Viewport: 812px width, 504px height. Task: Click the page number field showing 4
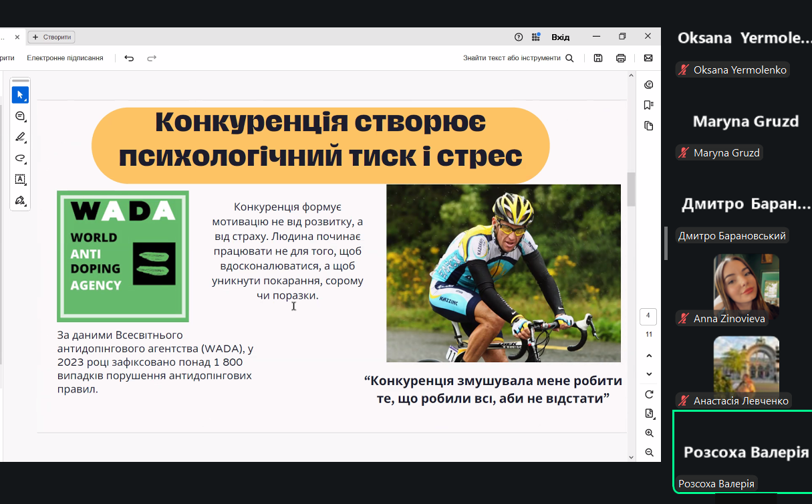pyautogui.click(x=648, y=316)
